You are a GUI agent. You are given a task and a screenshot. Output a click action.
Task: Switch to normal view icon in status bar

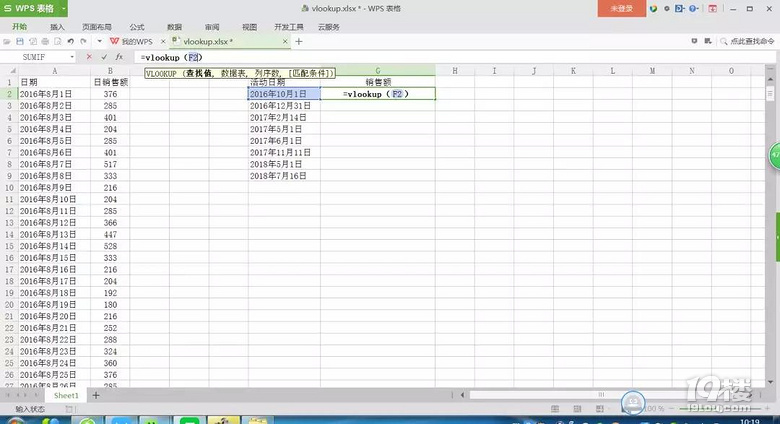click(555, 409)
